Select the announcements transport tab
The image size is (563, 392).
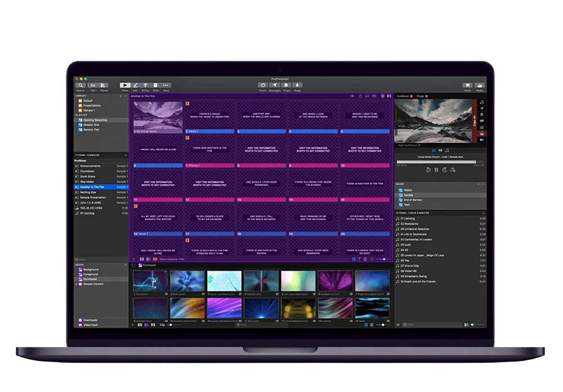click(x=440, y=150)
